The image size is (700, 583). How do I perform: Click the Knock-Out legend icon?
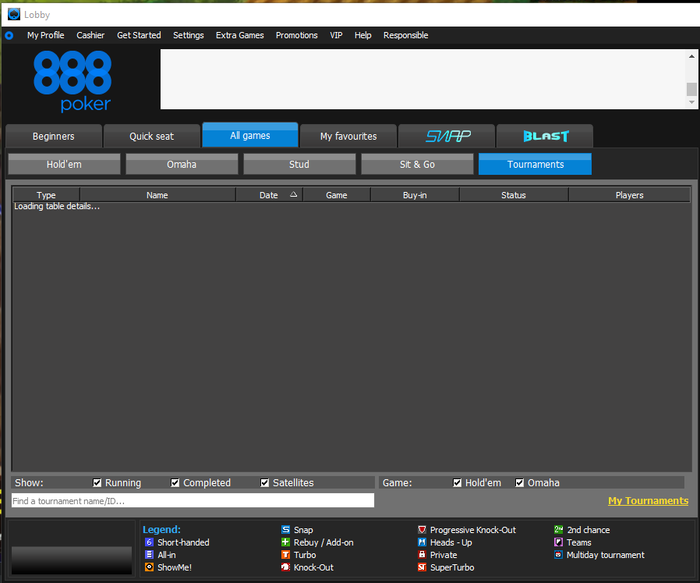(286, 567)
